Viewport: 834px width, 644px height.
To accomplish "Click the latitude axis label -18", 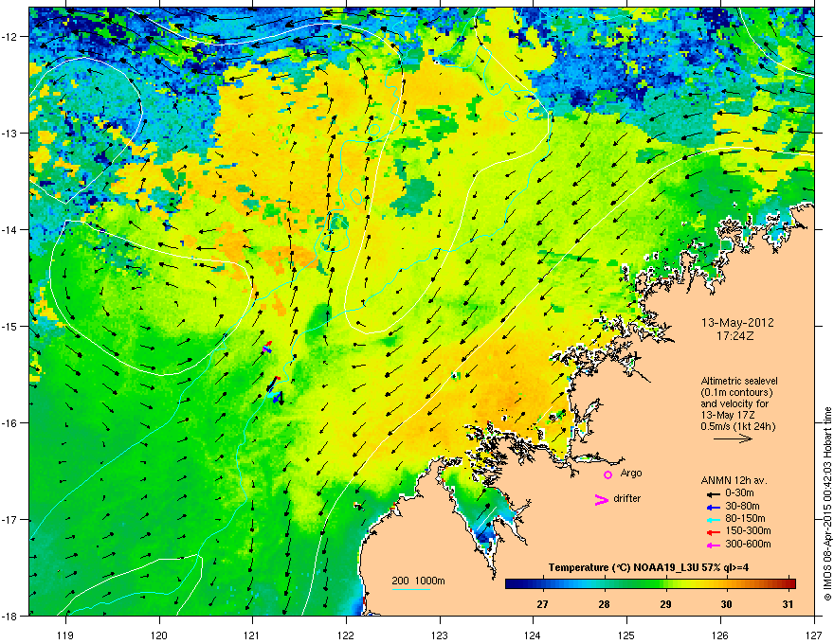I will click(9, 616).
